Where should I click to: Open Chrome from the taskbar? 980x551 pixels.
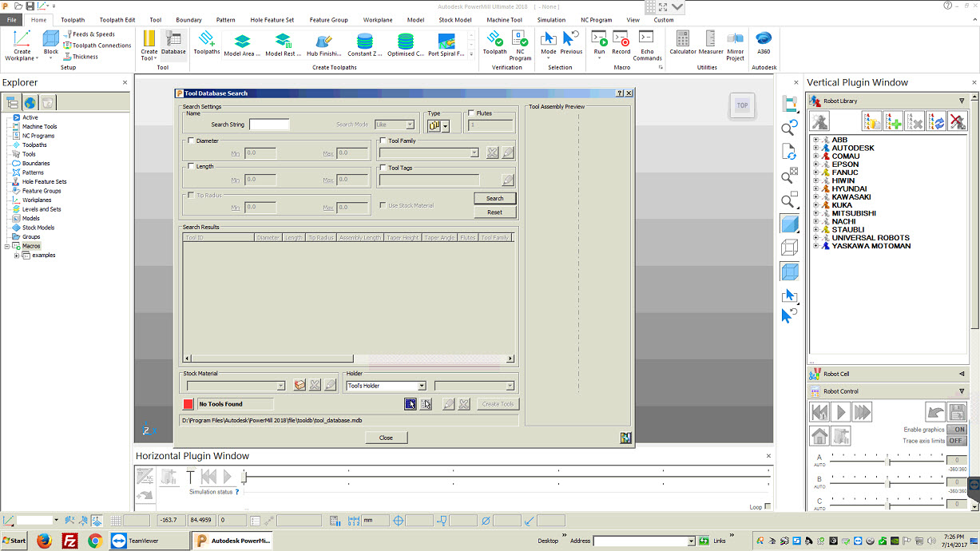coord(95,541)
